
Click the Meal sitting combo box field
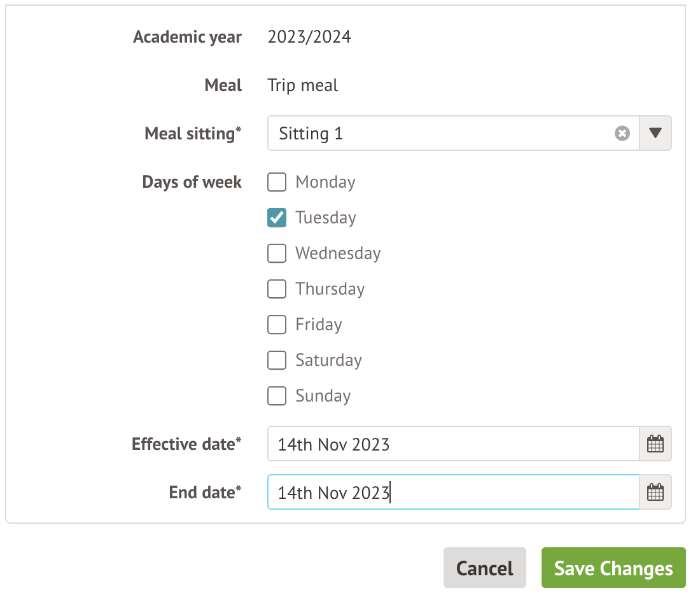tap(439, 134)
